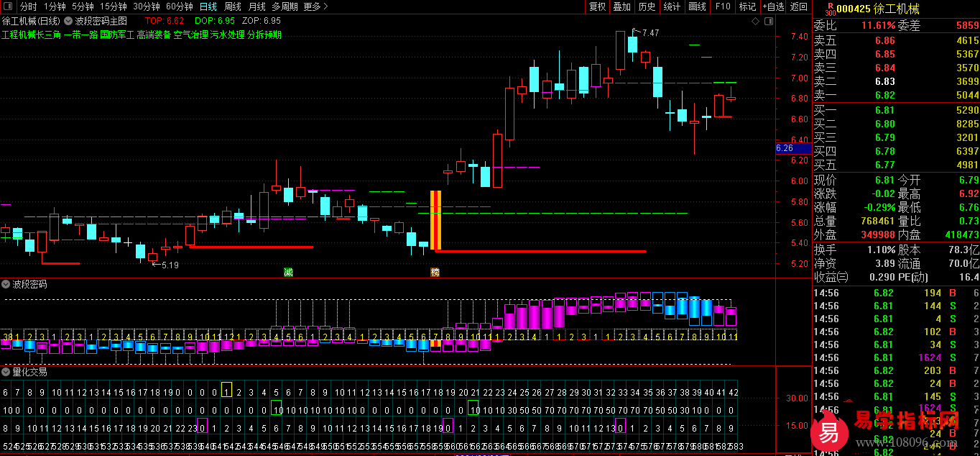Click the 现价 6.81 value
Viewport: 980px width, 456px height.
pyautogui.click(x=884, y=180)
